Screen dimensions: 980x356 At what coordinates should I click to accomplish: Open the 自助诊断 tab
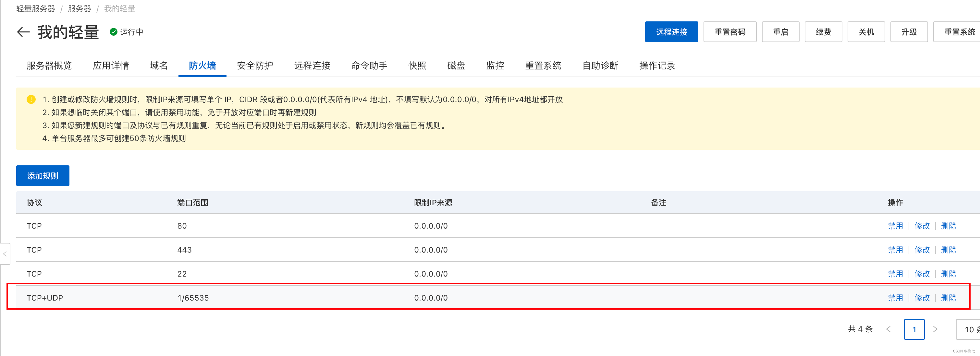coord(600,66)
